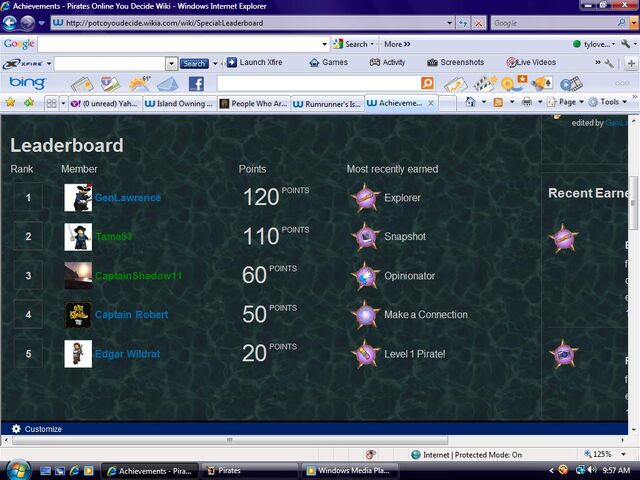Click the RSS feeds icon
Screen dimensions: 640x480
(498, 102)
